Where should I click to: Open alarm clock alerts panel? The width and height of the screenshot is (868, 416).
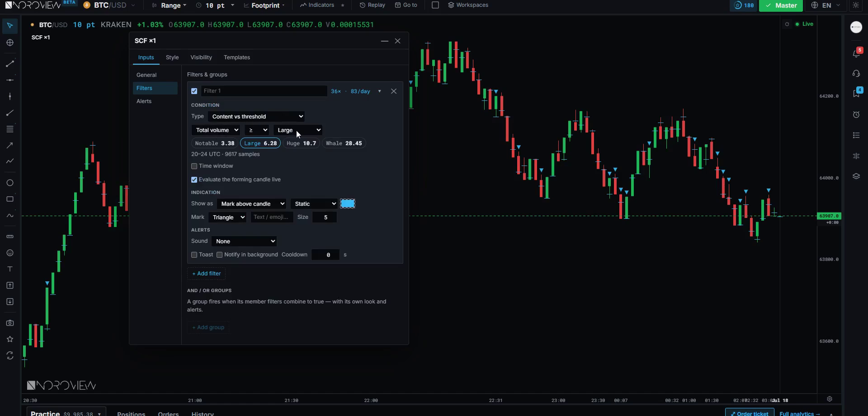coord(856,114)
